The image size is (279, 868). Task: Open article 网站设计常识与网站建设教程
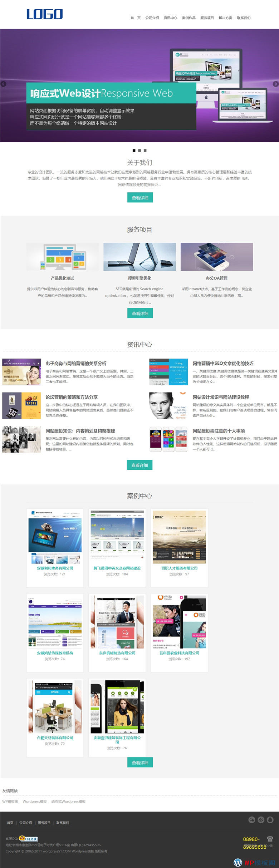tap(221, 397)
